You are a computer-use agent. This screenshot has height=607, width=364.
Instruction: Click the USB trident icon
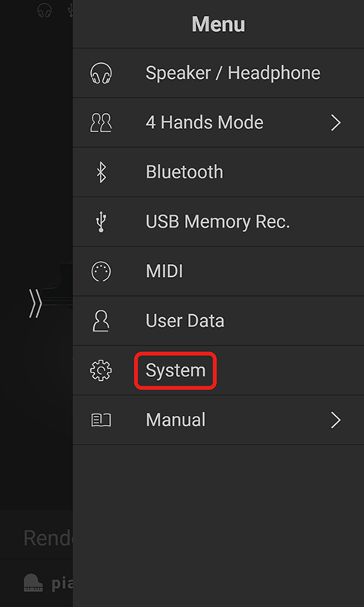click(101, 222)
